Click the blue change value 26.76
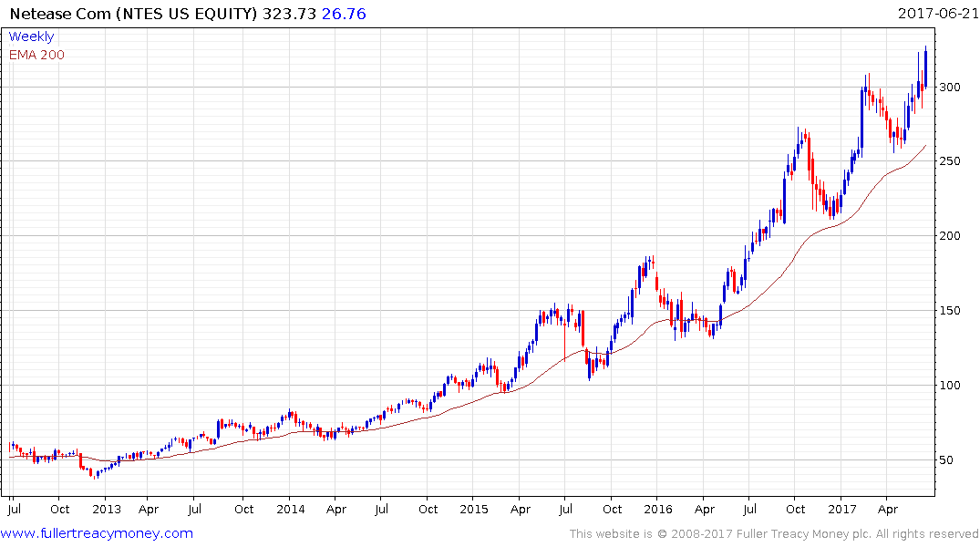This screenshot has height=547, width=980. tap(344, 14)
